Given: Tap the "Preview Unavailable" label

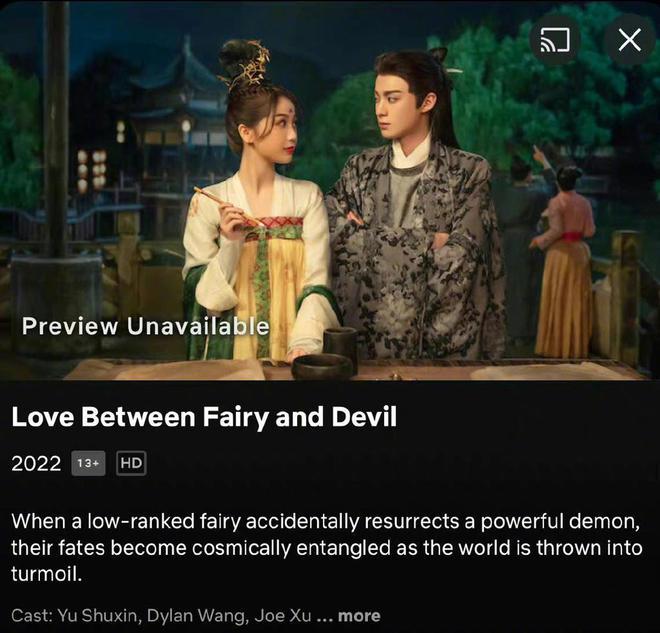Looking at the screenshot, I should click(x=146, y=326).
